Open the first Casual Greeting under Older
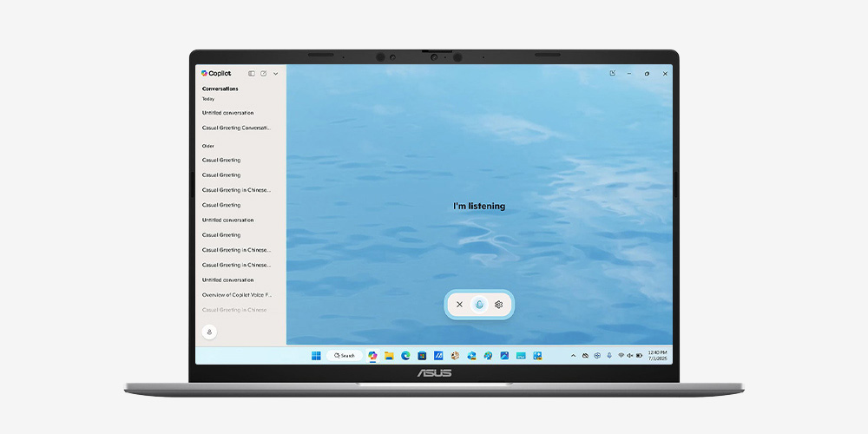 click(221, 160)
